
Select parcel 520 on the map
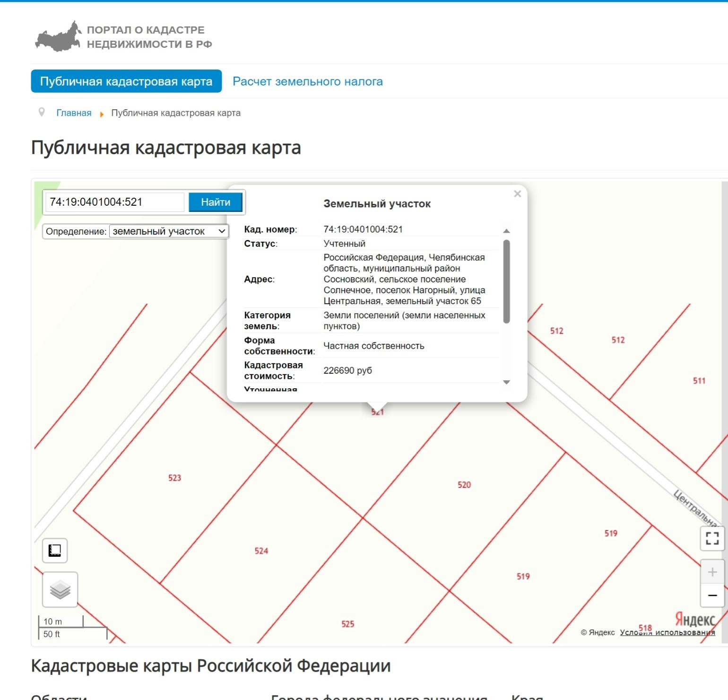[464, 485]
